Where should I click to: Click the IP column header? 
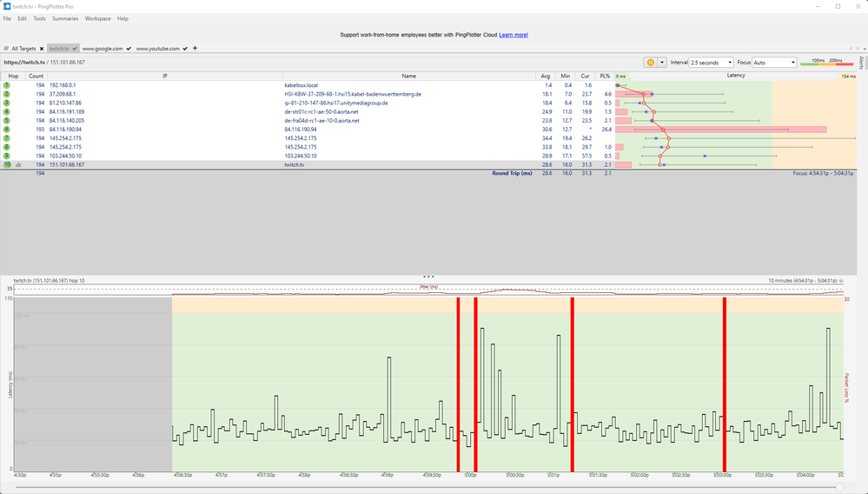[165, 76]
